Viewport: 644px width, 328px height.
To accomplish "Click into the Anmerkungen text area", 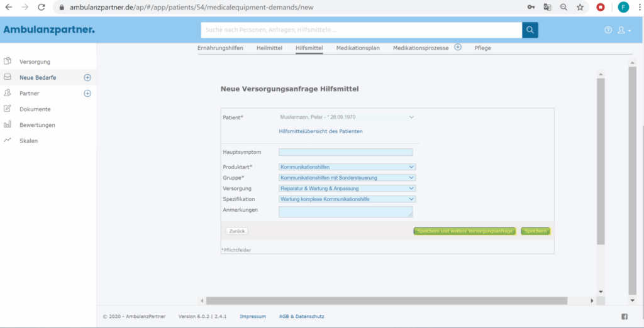I will [x=346, y=212].
